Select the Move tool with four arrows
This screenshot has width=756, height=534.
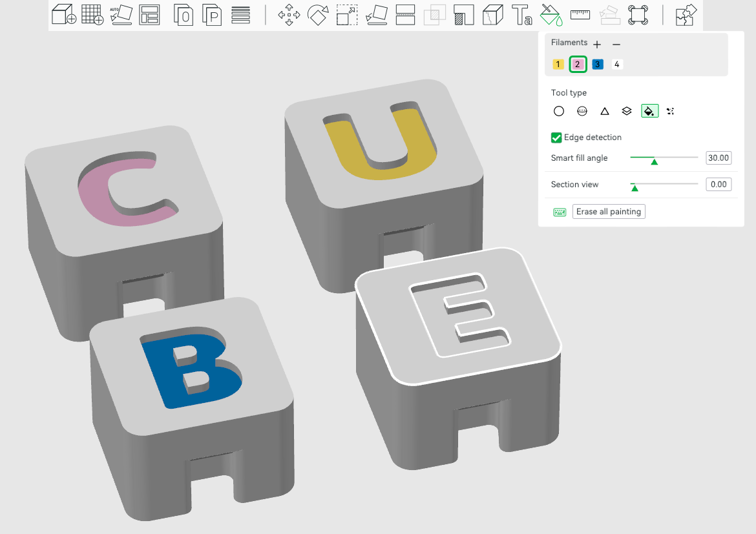pyautogui.click(x=289, y=15)
